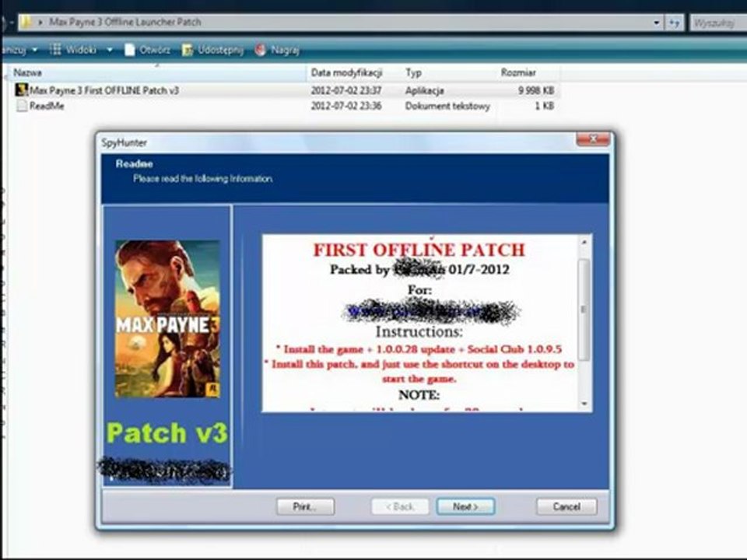Close the SpyHunter installer dialog
Viewport: 747px width, 560px height.
(593, 139)
